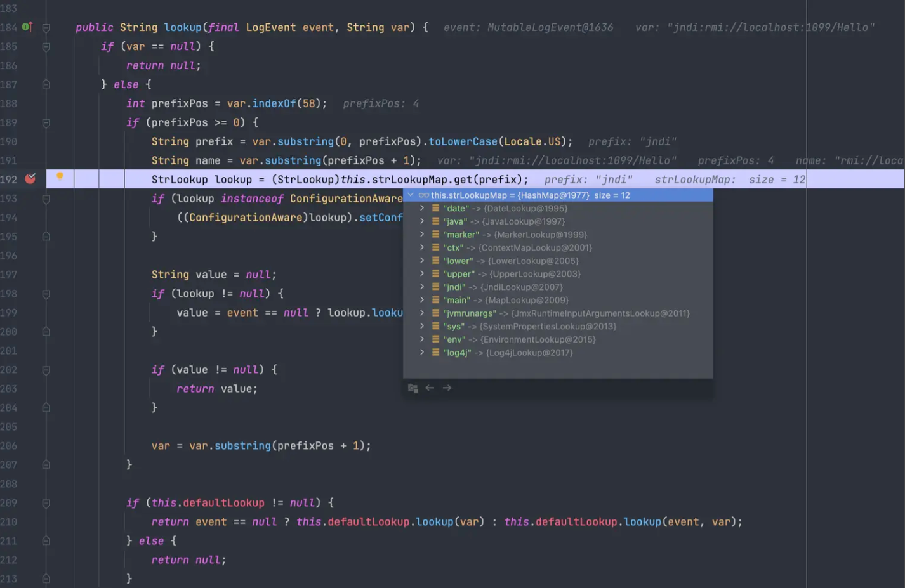Screen dimensions: 905x588
Task: Click the inline hint 'prefixPos: 4' on line 188
Action: [x=381, y=103]
